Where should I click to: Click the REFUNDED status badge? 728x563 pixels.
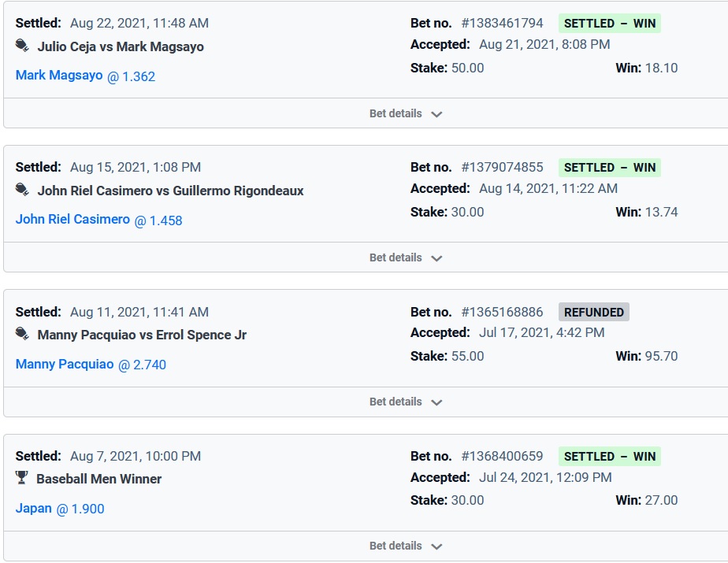coord(594,312)
